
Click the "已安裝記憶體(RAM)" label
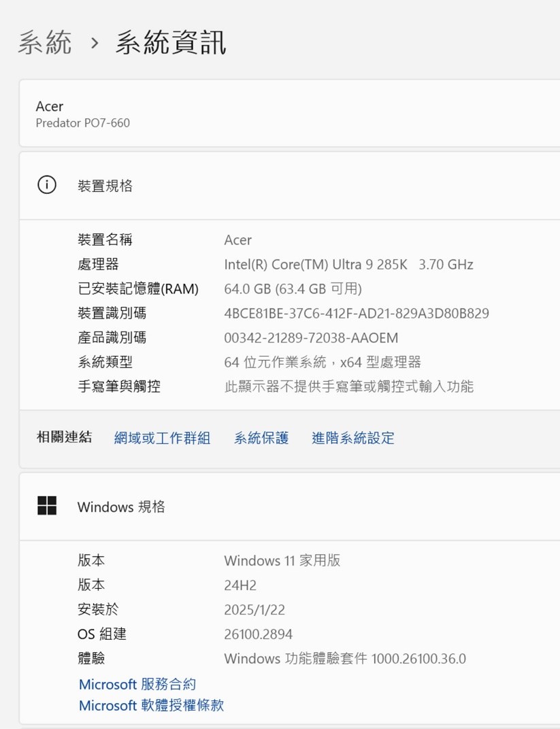[138, 289]
